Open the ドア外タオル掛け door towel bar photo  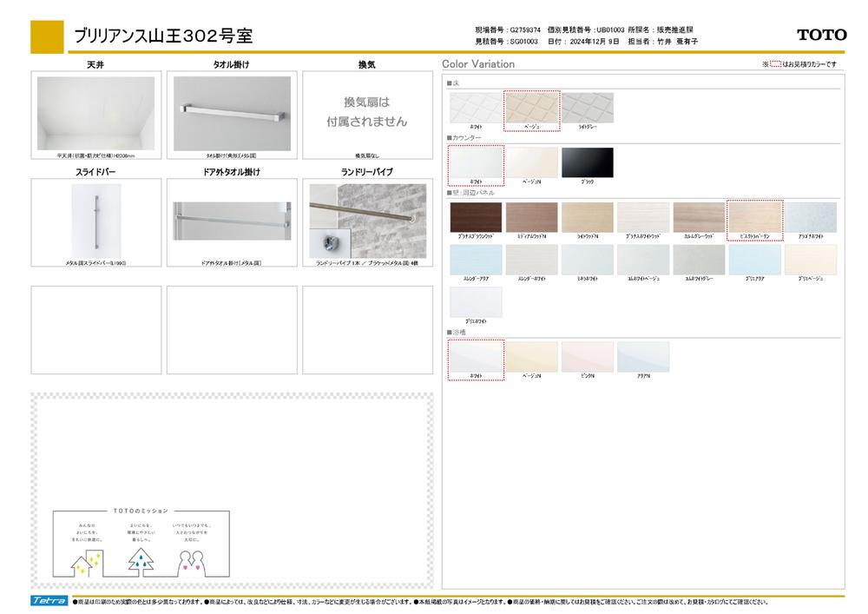click(232, 221)
